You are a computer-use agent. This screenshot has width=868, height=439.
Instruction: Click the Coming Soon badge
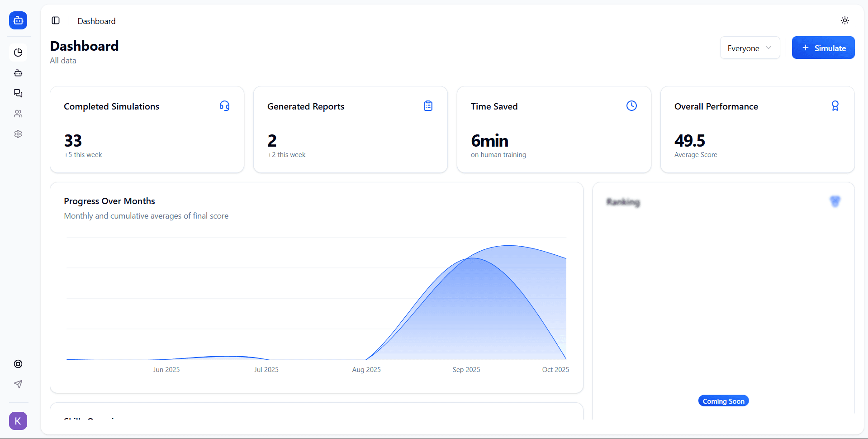coord(723,401)
